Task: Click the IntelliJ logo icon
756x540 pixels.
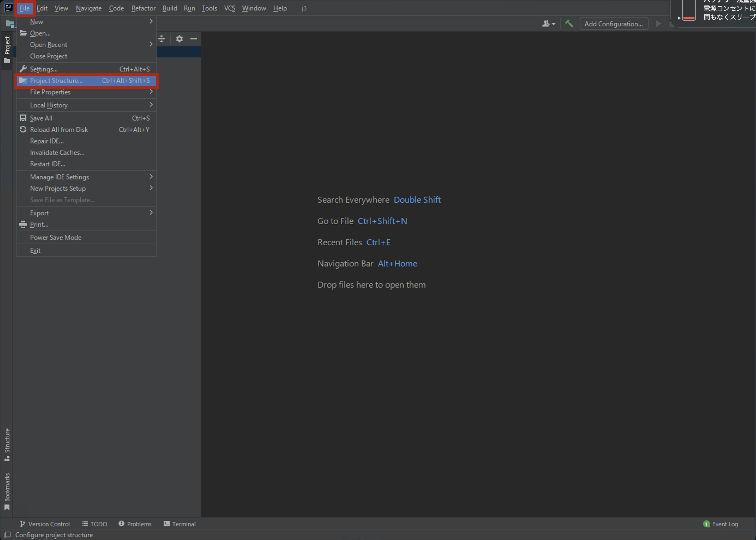Action: tap(8, 8)
